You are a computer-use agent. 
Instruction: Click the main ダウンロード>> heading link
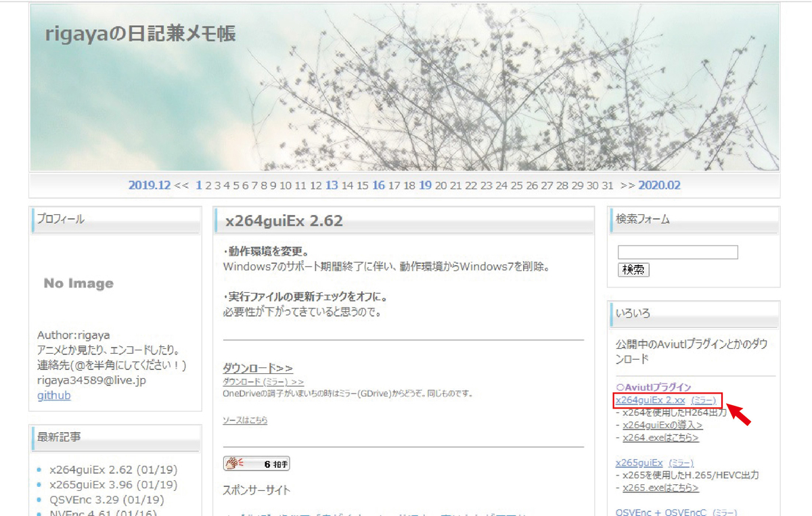click(x=258, y=368)
